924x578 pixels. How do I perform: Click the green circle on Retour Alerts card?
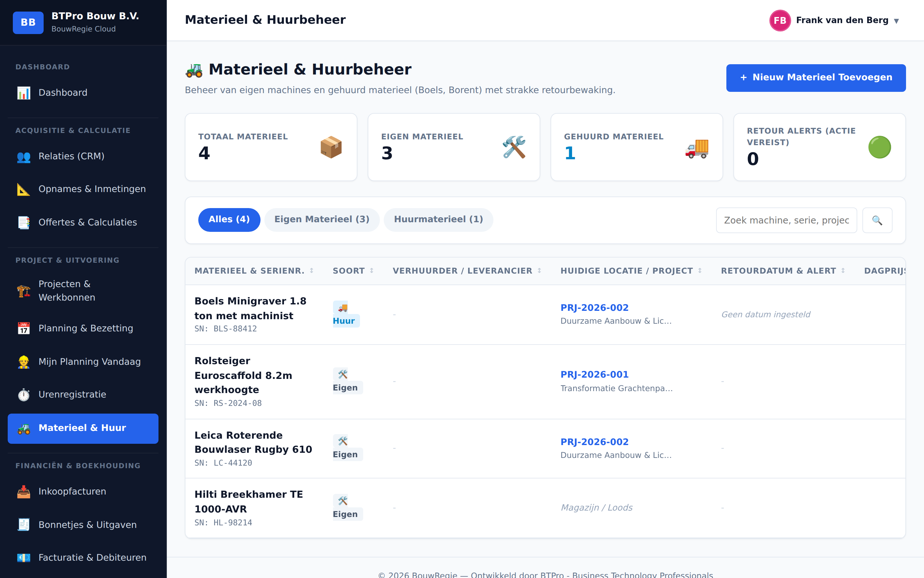(x=879, y=147)
